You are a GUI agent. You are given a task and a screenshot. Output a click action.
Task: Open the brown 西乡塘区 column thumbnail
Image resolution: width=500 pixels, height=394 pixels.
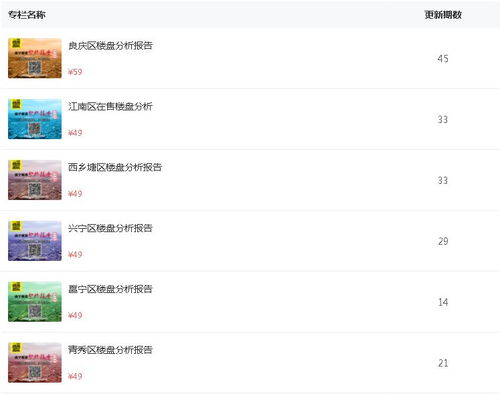tap(35, 180)
